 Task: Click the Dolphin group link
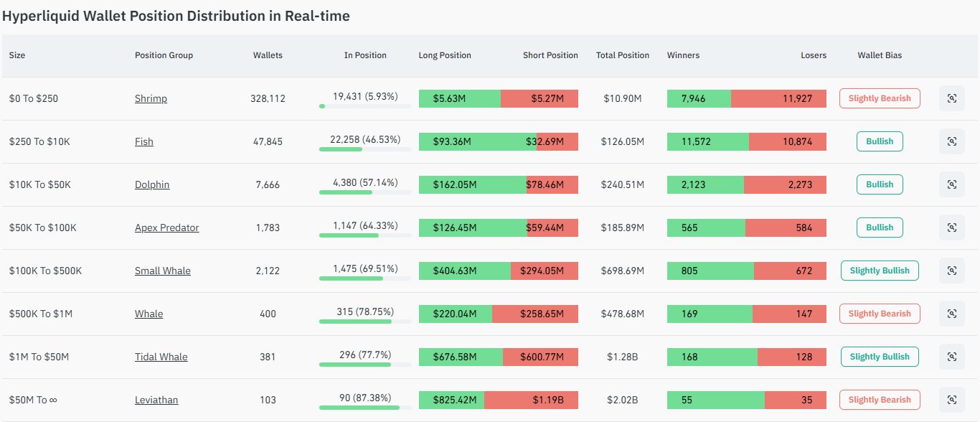pos(152,184)
